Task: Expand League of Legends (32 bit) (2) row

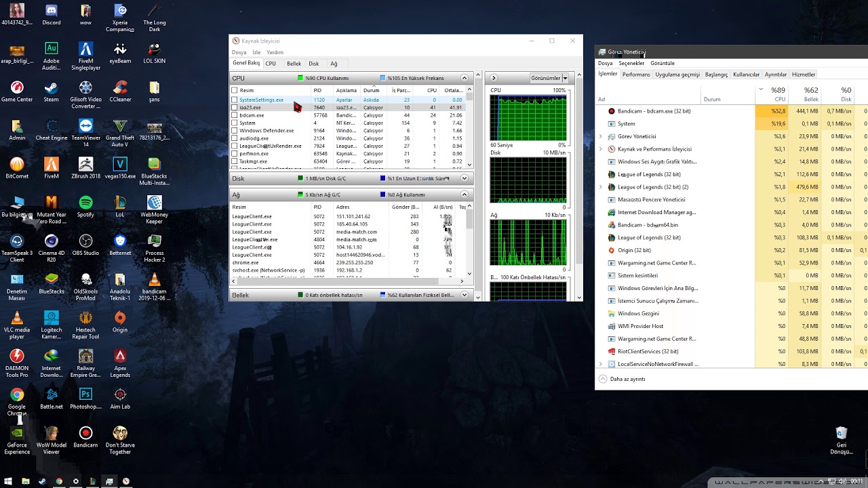Action: click(x=601, y=187)
